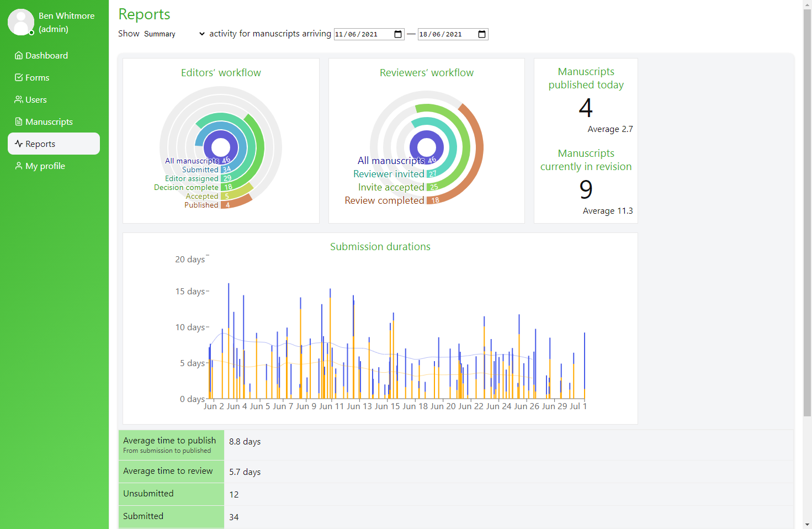
Task: Click the Invite accepted chart label
Action: (391, 187)
